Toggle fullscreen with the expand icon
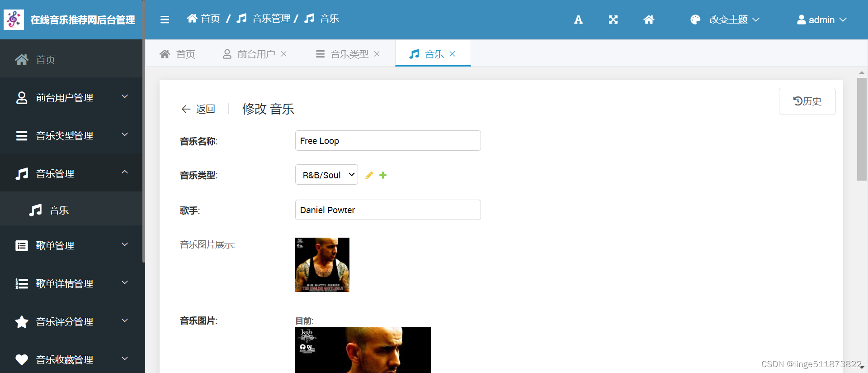Image resolution: width=868 pixels, height=373 pixels. [x=613, y=19]
